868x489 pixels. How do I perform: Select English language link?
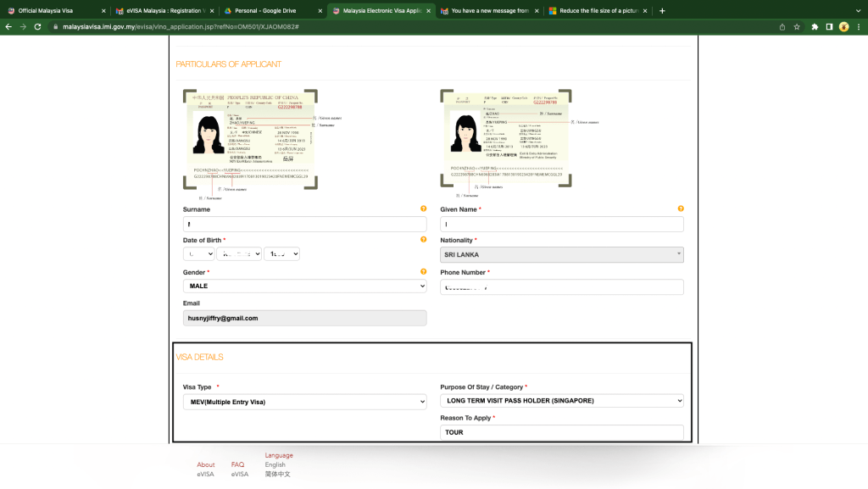pyautogui.click(x=275, y=464)
